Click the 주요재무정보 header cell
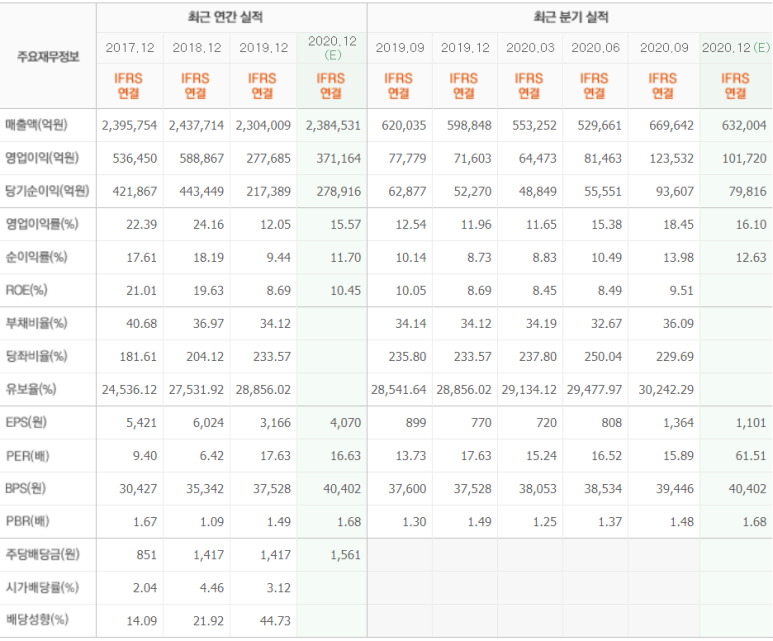Image resolution: width=773 pixels, height=641 pixels. (48, 57)
